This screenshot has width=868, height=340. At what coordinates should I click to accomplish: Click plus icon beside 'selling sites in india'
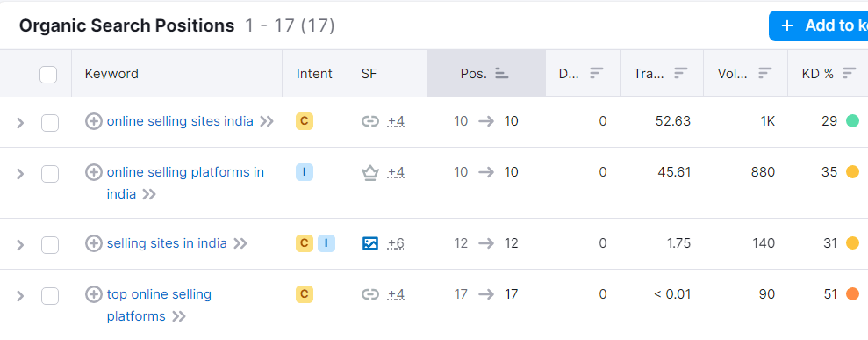point(94,243)
